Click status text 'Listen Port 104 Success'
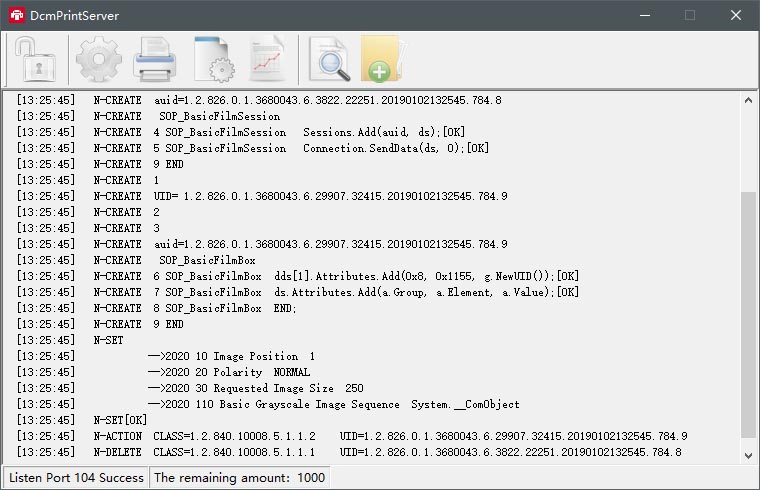Image resolution: width=760 pixels, height=490 pixels. point(76,477)
